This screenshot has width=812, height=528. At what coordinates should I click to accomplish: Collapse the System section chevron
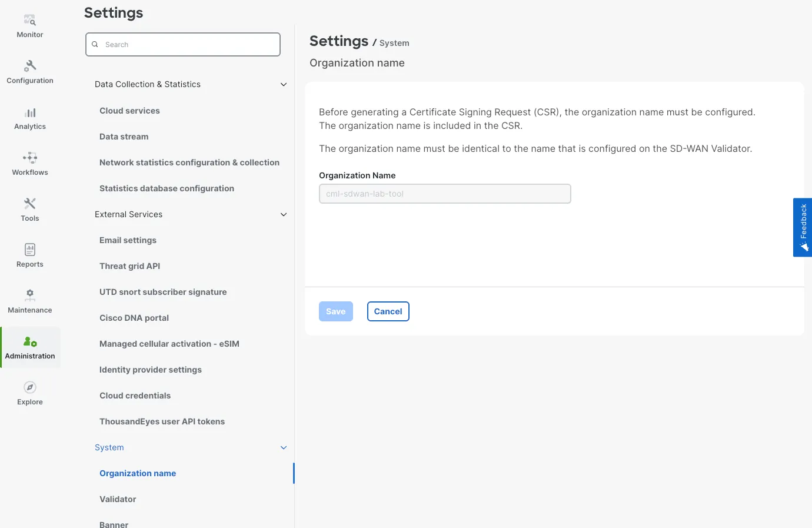point(284,448)
